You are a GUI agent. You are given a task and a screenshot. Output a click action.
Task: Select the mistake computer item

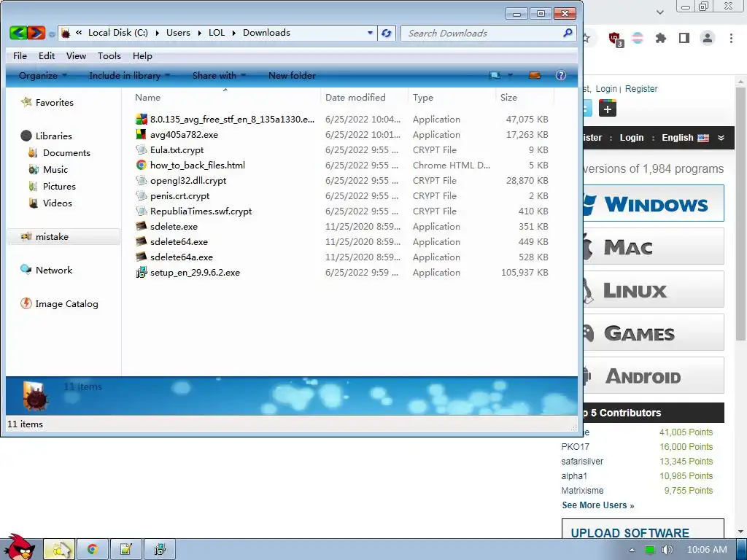point(63,237)
